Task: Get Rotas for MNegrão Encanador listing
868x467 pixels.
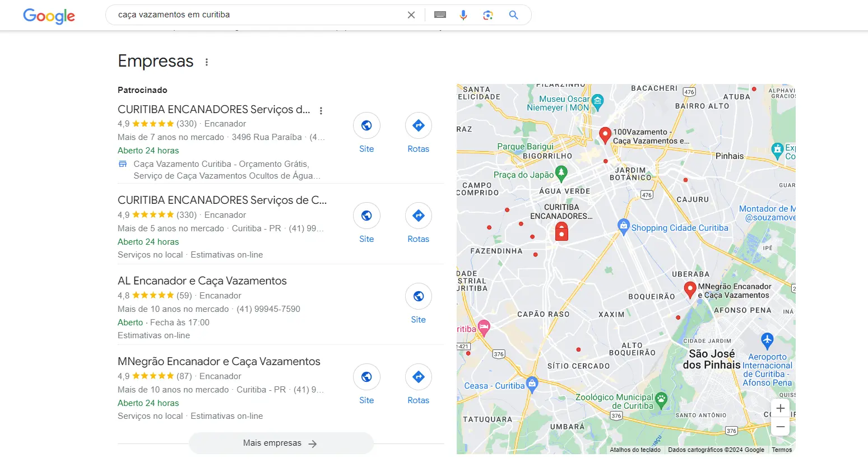Action: [419, 377]
